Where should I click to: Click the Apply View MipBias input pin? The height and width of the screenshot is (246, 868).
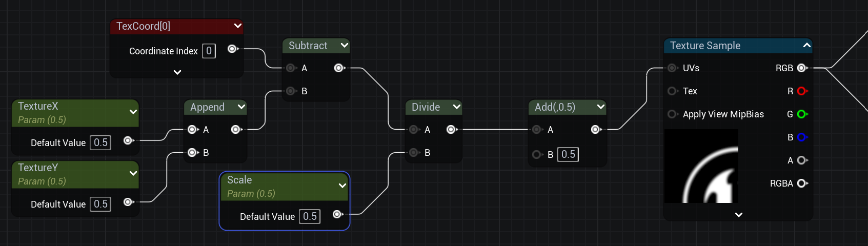(x=673, y=114)
